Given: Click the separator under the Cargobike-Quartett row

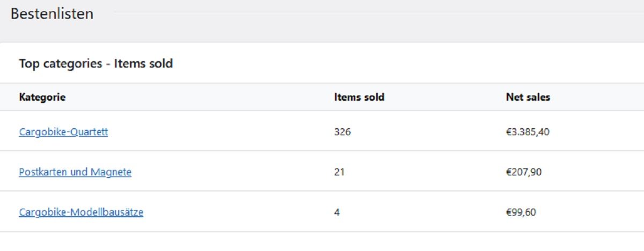Looking at the screenshot, I should [322, 151].
